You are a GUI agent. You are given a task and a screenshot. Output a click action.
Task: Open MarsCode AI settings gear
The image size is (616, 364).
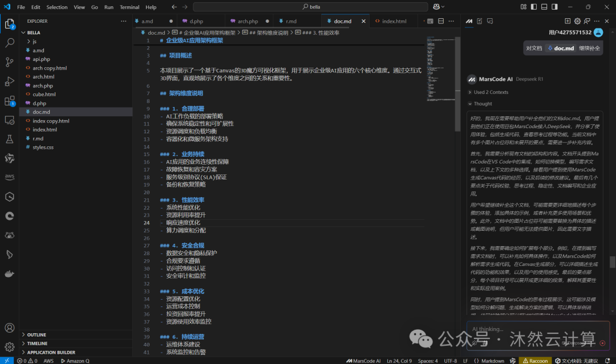[577, 21]
